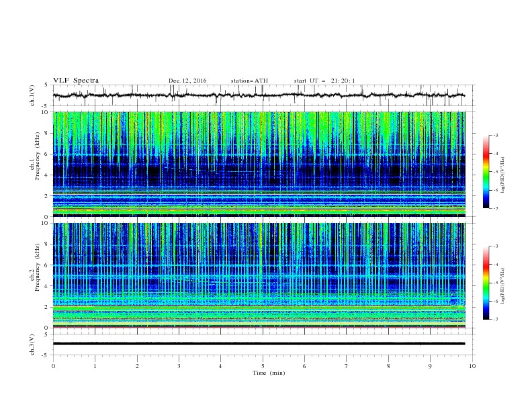532x411 pixels.
Task: Click time-axis tick label "3"
Action: click(x=179, y=366)
